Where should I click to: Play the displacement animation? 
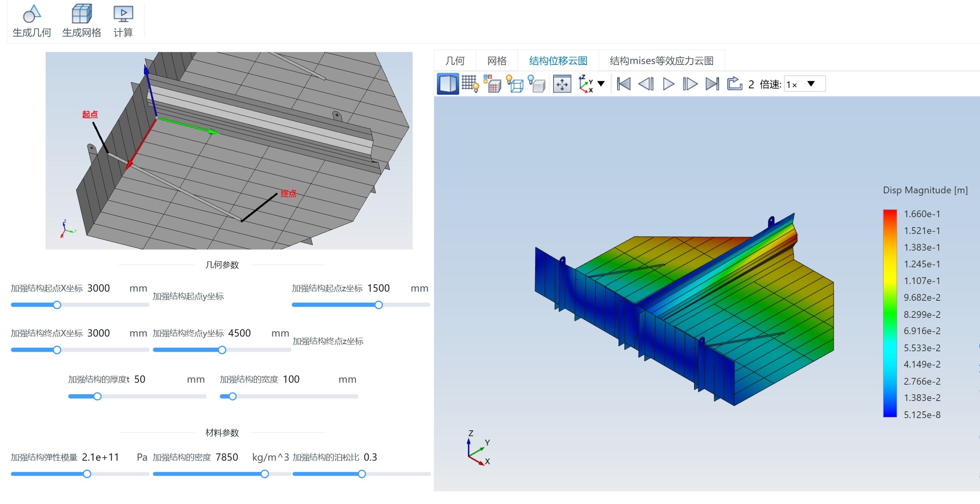668,84
